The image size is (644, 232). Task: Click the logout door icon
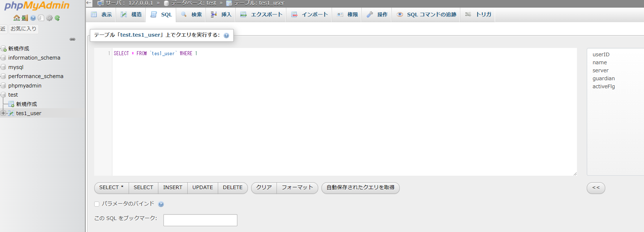[25, 18]
